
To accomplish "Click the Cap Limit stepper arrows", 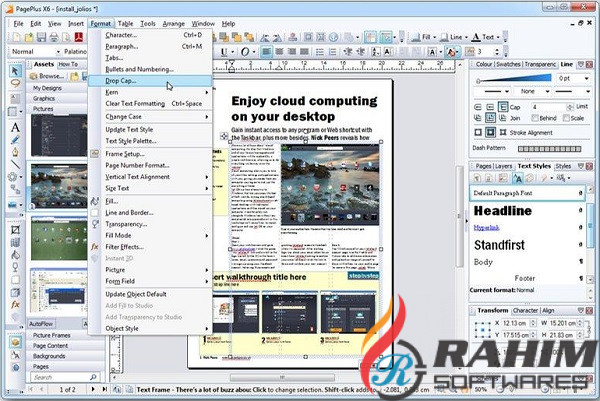I will pyautogui.click(x=570, y=107).
